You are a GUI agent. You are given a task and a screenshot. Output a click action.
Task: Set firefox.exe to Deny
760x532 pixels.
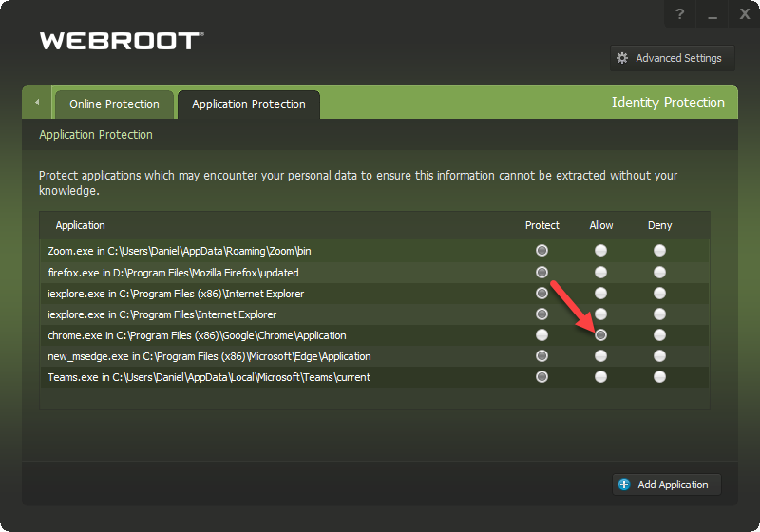click(x=659, y=273)
